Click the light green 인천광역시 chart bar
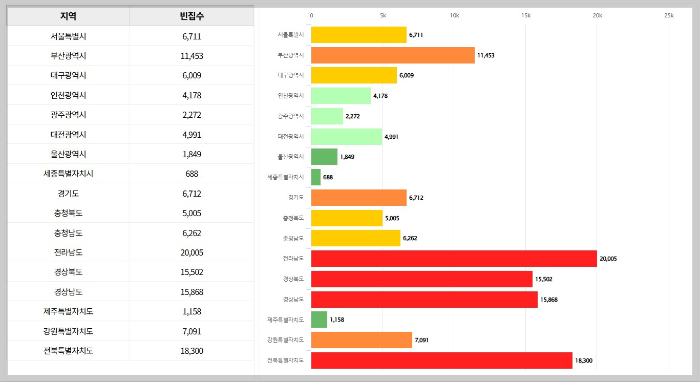The image size is (700, 382). pos(341,96)
